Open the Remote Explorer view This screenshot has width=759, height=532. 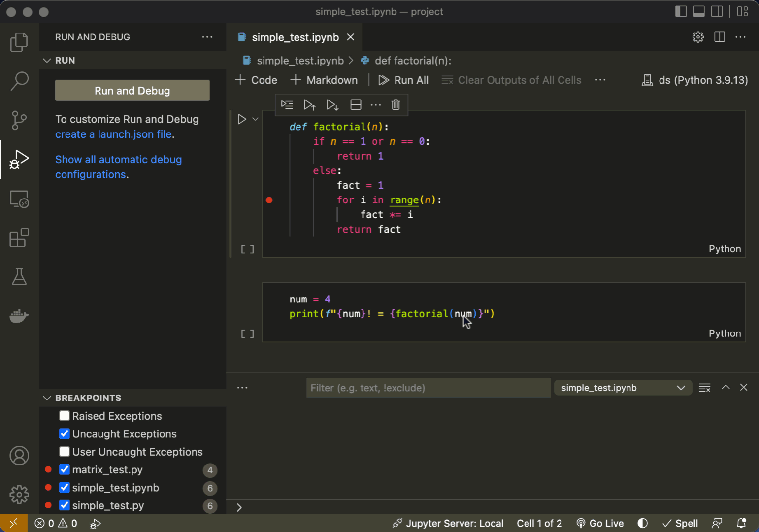pyautogui.click(x=19, y=199)
